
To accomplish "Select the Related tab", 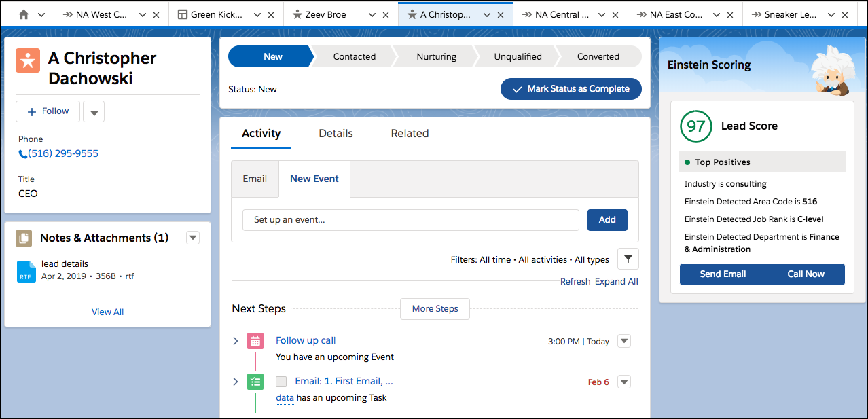I will [410, 134].
